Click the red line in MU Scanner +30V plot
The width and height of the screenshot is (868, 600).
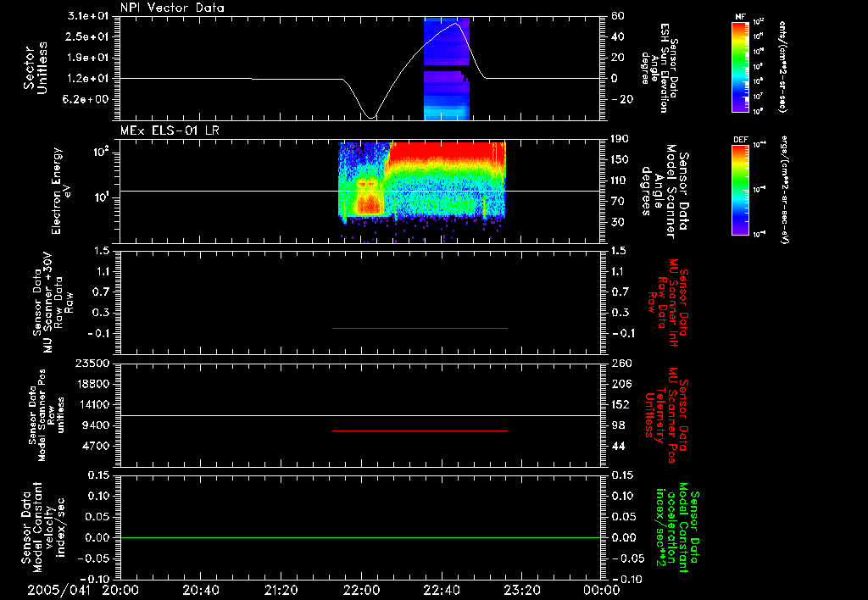[x=420, y=328]
